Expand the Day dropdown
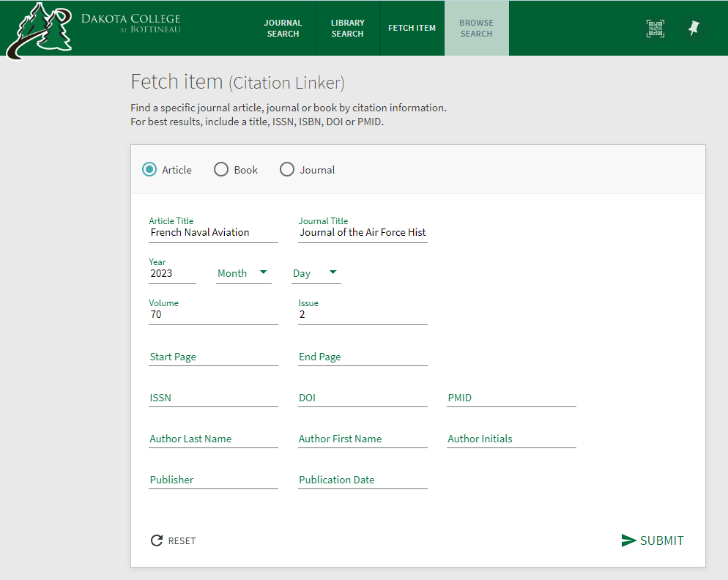The width and height of the screenshot is (728, 580). pyautogui.click(x=316, y=273)
